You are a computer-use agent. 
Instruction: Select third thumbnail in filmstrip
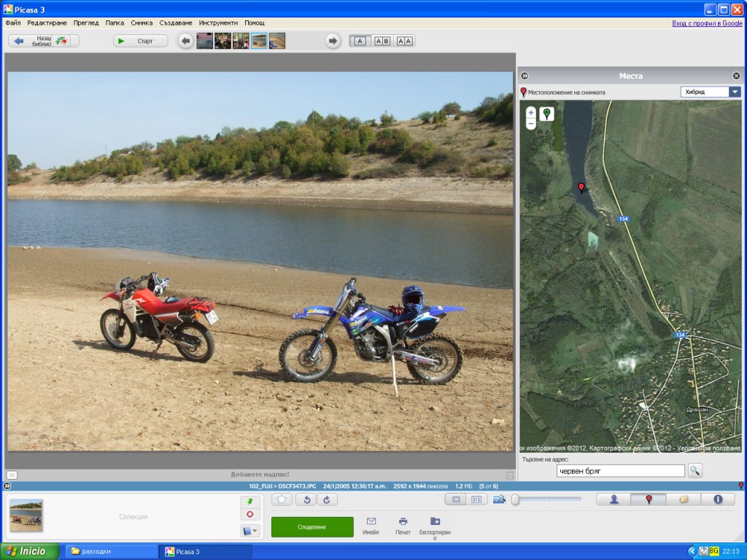[241, 41]
